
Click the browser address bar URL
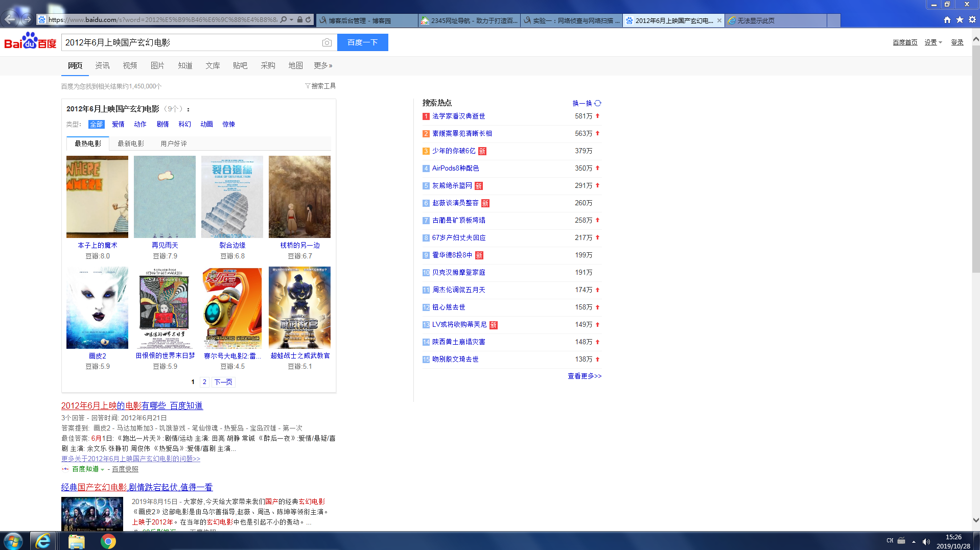click(162, 20)
